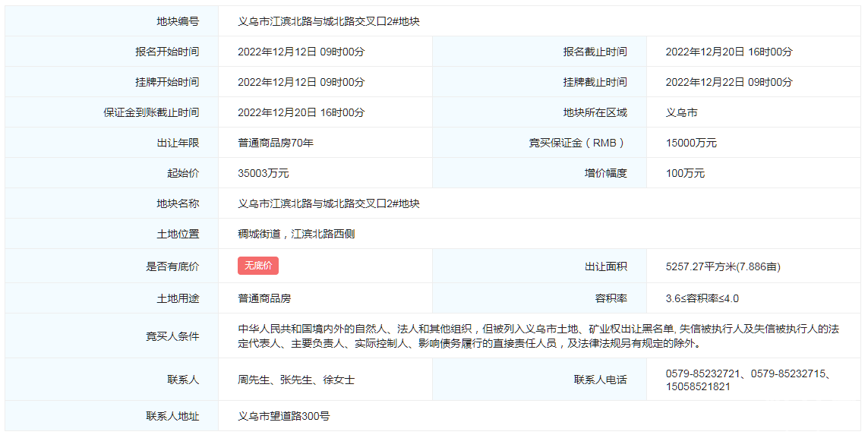Select the 15000万元 deposit amount

[690, 143]
